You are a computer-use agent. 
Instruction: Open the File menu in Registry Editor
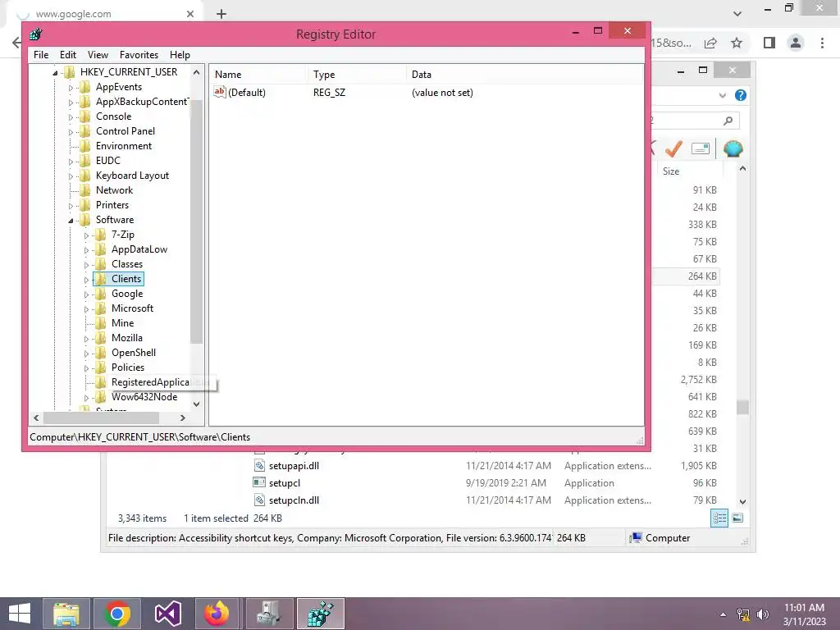[x=41, y=55]
